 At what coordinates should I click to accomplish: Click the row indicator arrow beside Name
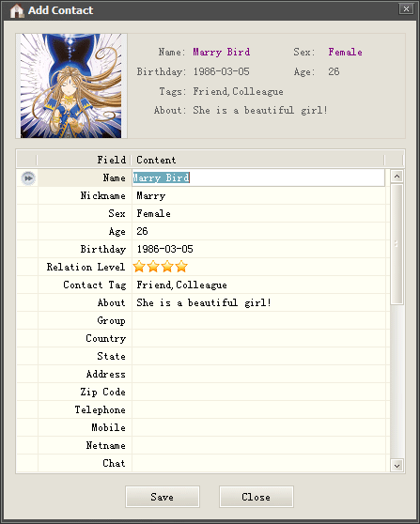[28, 177]
